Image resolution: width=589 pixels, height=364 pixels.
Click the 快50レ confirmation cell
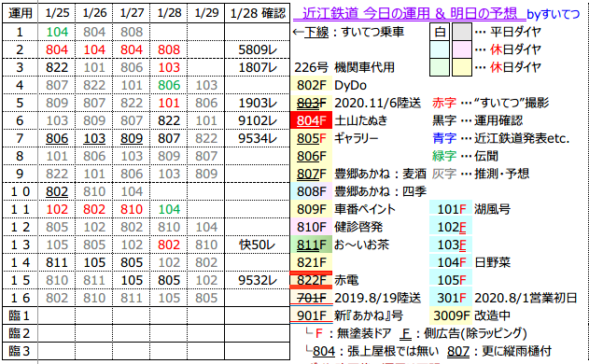tap(258, 245)
